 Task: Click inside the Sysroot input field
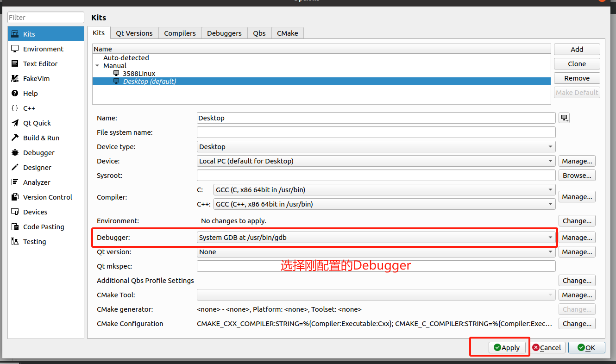[x=376, y=175]
